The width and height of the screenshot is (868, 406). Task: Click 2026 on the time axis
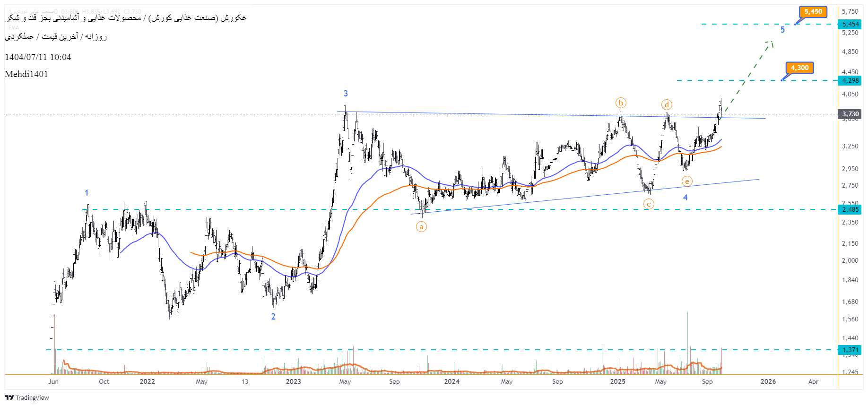coord(768,381)
